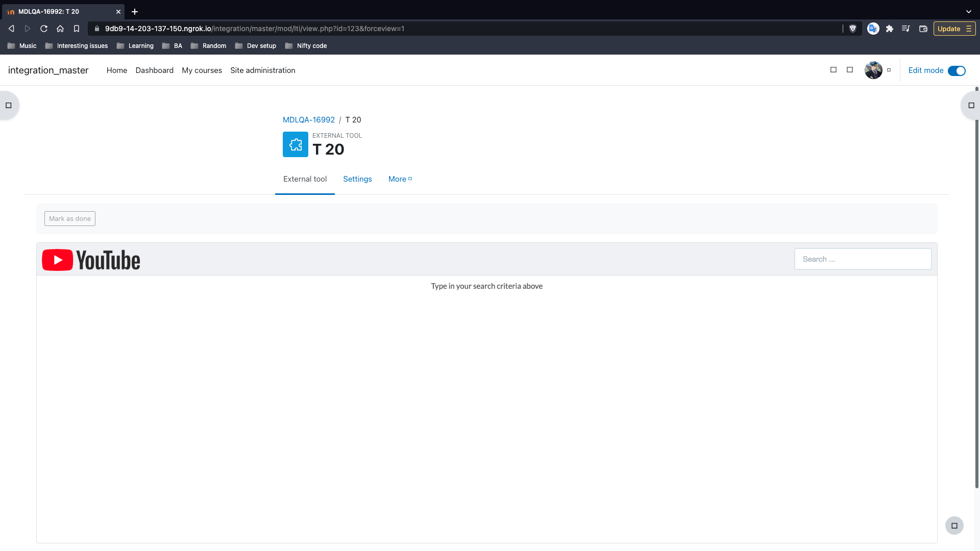The width and height of the screenshot is (980, 551).
Task: Expand the More dropdown menu
Action: pyautogui.click(x=400, y=179)
